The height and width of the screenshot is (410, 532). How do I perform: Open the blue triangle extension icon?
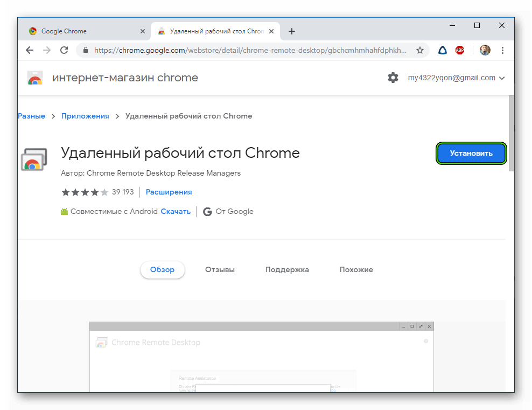[443, 50]
